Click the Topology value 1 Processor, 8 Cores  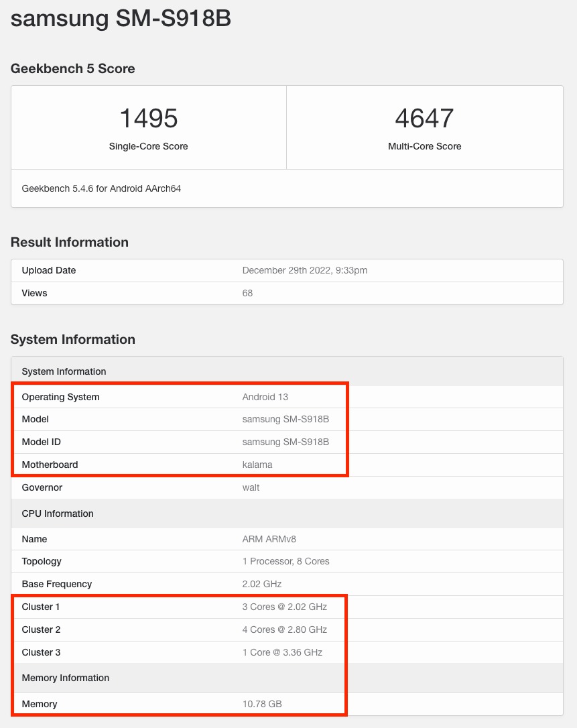(285, 561)
